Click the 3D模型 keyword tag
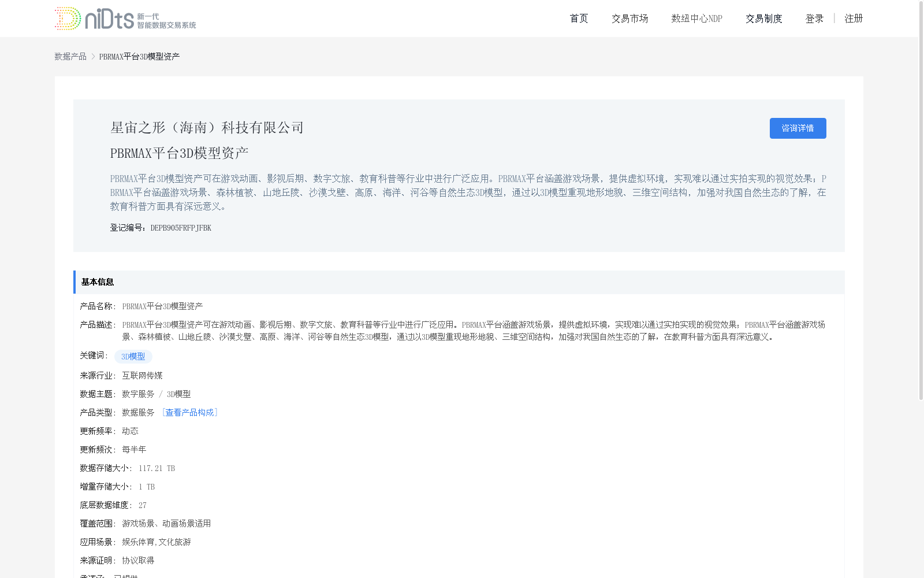 point(133,357)
